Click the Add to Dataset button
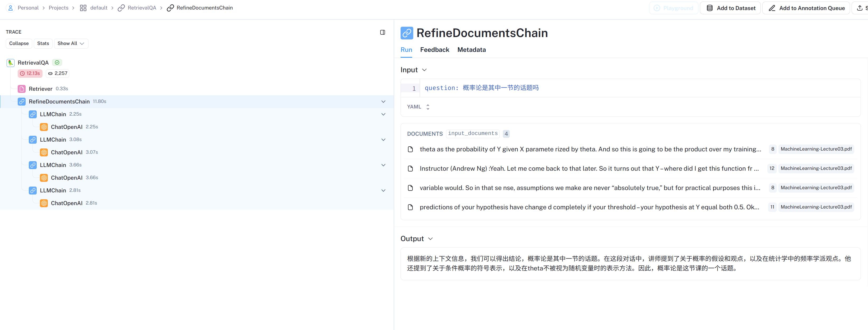Viewport: 868px width, 330px height. (730, 8)
